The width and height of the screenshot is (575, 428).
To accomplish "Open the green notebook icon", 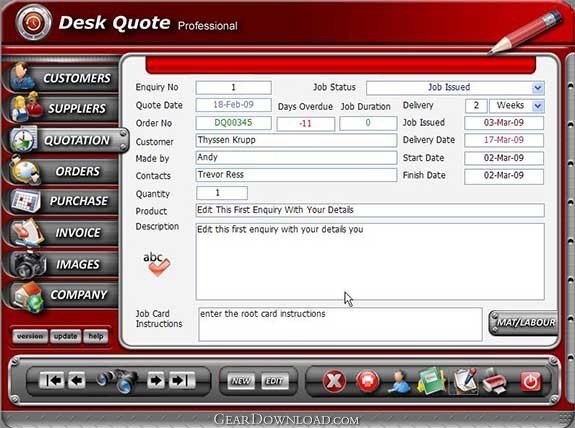I will 431,381.
